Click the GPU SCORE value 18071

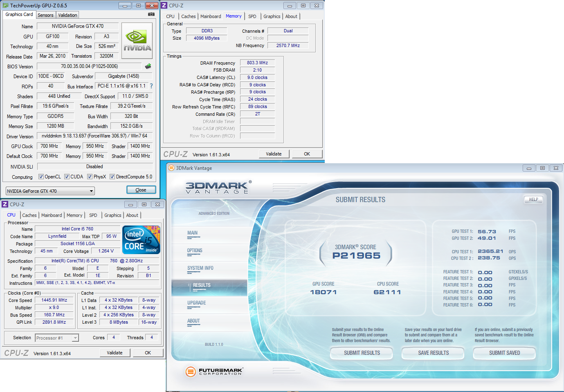point(324,292)
